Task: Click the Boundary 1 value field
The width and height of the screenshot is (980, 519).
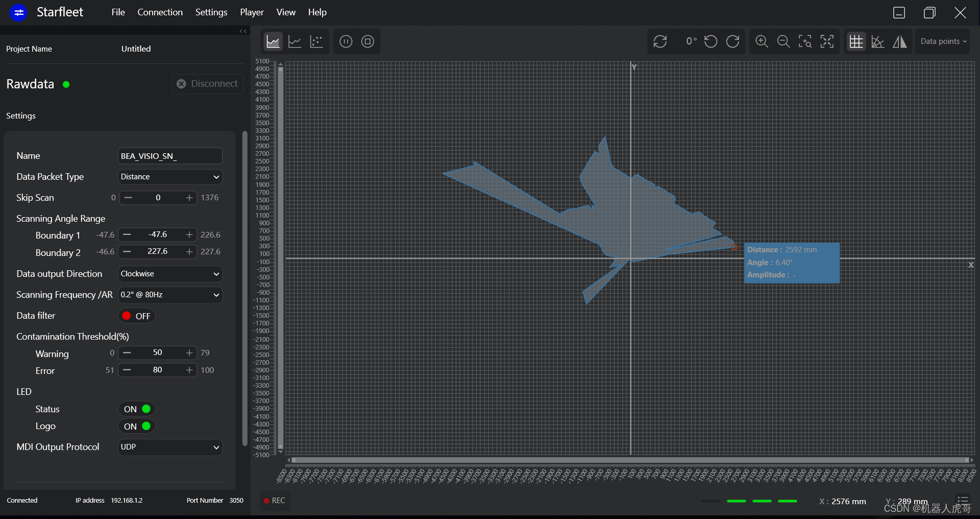Action: (158, 234)
